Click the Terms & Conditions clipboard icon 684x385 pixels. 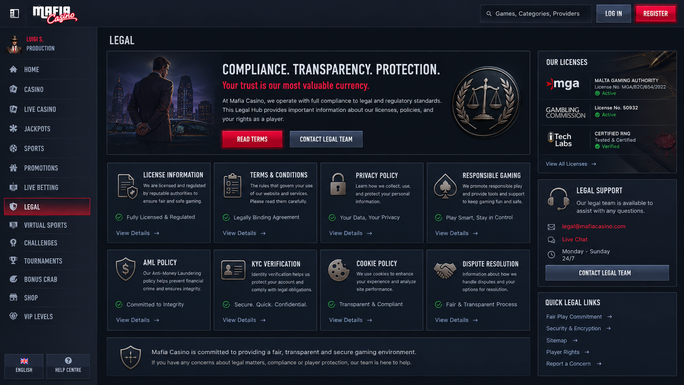point(233,186)
